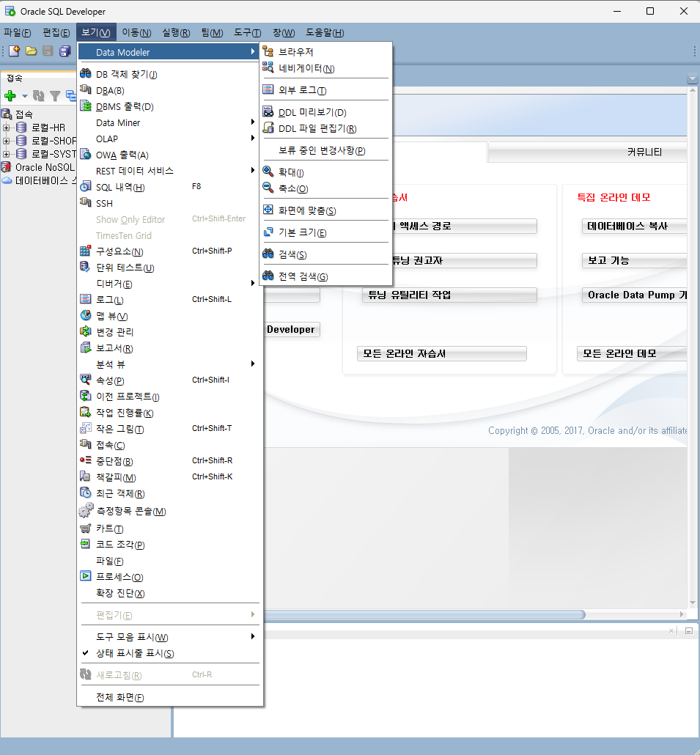Open 보고서 menu item

pyautogui.click(x=170, y=348)
